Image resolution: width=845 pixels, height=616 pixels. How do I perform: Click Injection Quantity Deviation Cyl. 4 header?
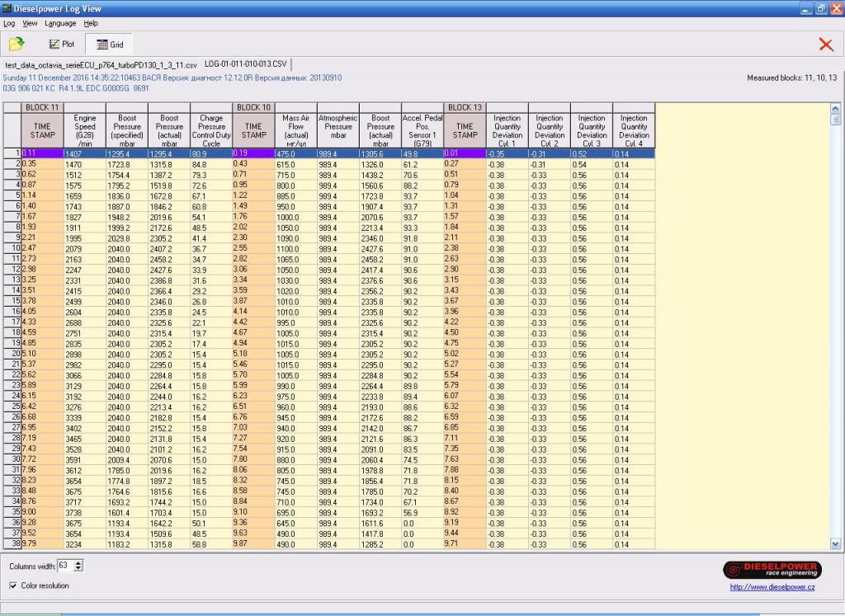coord(634,130)
